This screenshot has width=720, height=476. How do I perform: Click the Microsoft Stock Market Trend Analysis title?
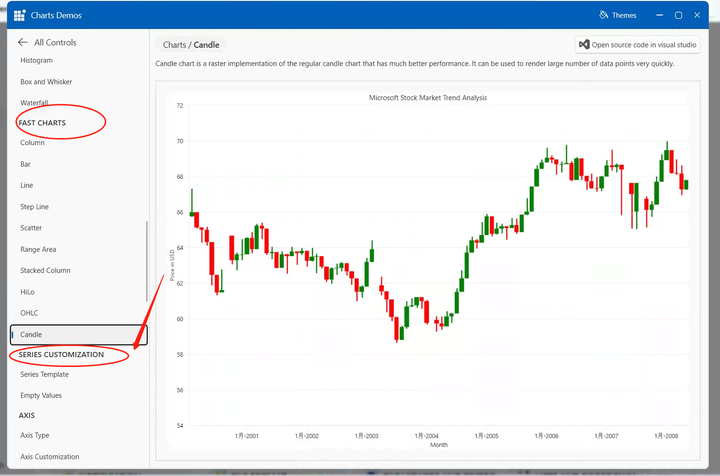[428, 98]
